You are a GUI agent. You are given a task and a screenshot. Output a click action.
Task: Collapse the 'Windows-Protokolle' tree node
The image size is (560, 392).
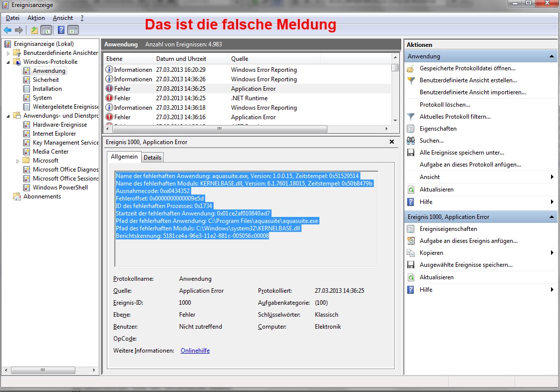pyautogui.click(x=8, y=62)
